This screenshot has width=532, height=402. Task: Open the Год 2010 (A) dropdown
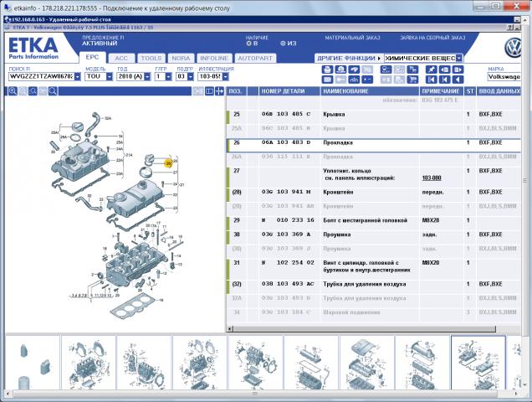[x=147, y=76]
